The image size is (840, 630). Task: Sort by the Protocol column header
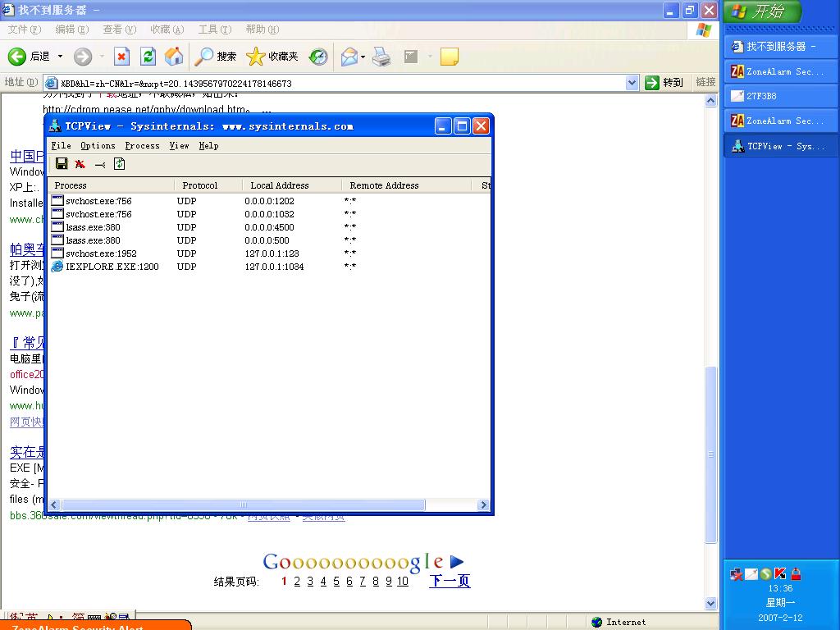tap(200, 185)
